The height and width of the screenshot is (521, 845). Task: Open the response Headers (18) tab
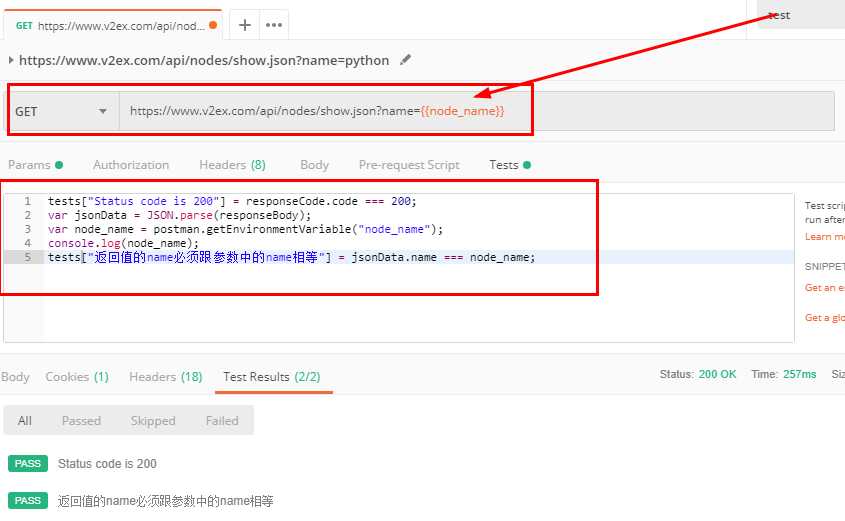point(165,377)
